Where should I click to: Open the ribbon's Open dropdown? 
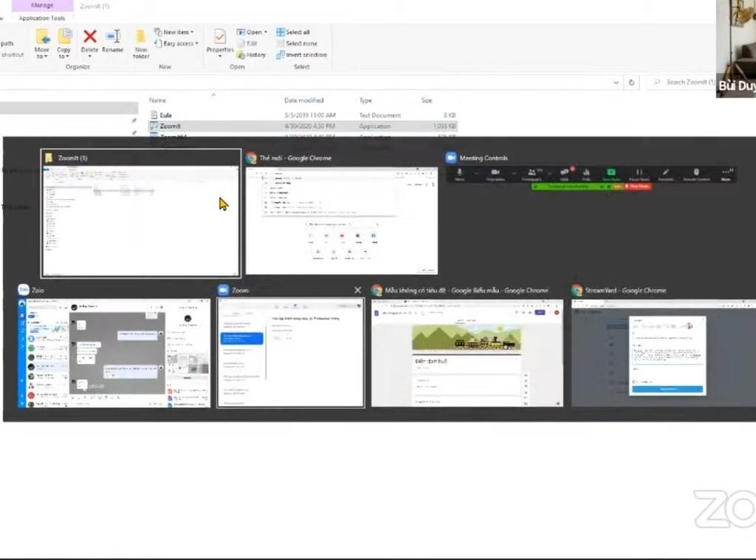pos(252,32)
